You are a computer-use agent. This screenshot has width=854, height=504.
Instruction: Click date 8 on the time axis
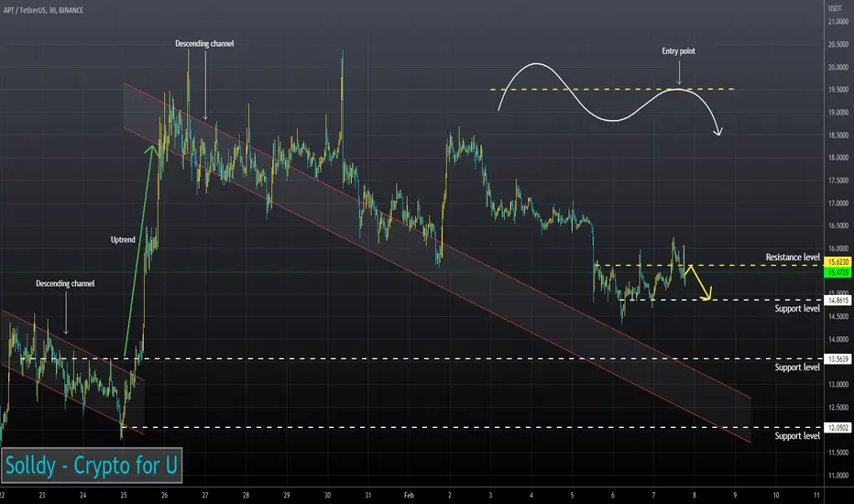coord(694,495)
